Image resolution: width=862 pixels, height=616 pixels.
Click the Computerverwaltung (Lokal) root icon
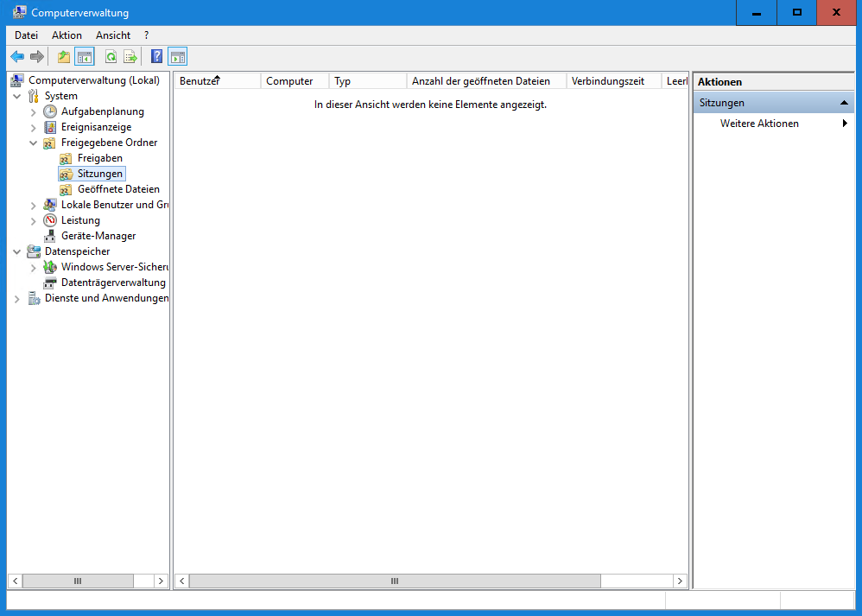(17, 80)
